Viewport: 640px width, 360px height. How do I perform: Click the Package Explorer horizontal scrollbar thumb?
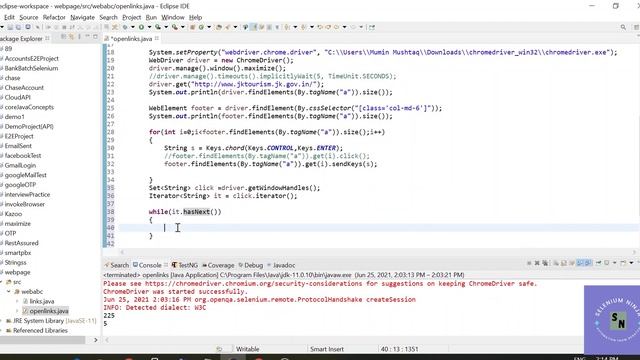coord(42,340)
